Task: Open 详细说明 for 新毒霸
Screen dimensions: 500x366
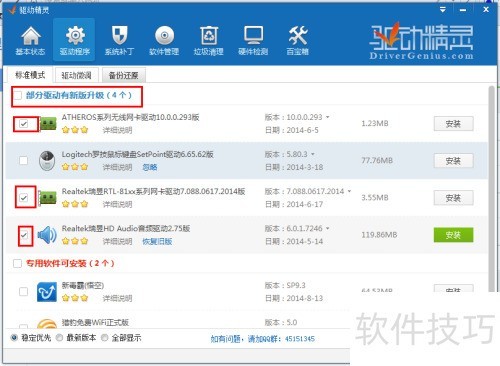Action: tap(117, 298)
